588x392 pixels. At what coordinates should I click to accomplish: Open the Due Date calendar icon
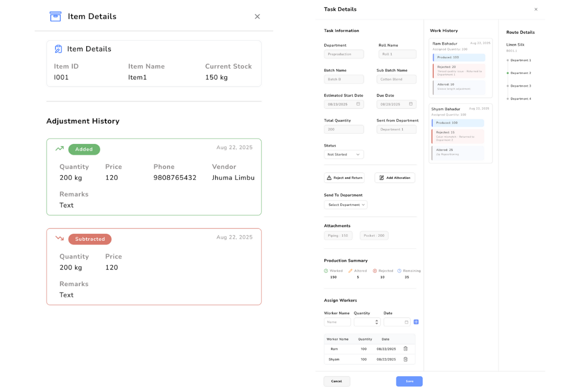pyautogui.click(x=411, y=104)
